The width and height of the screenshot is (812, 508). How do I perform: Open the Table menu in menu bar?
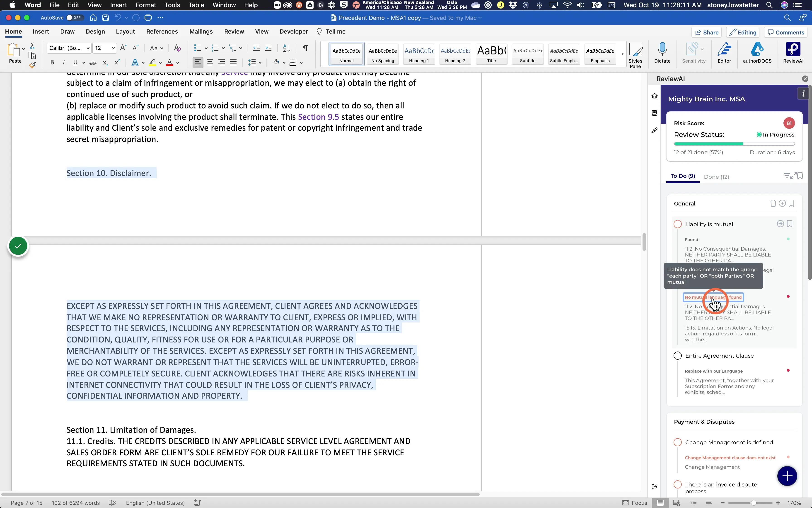click(196, 5)
